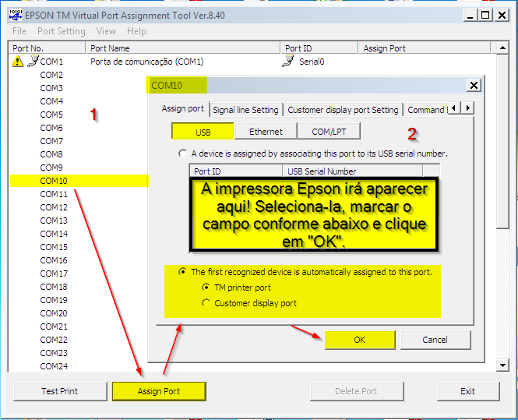Screen dimensions: 518x420
Task: Select the COM12 row
Action: (54, 207)
